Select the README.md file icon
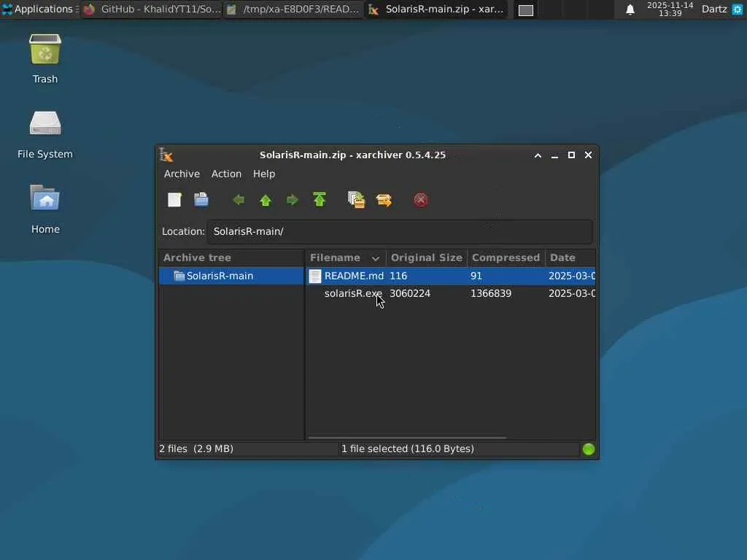 [315, 276]
